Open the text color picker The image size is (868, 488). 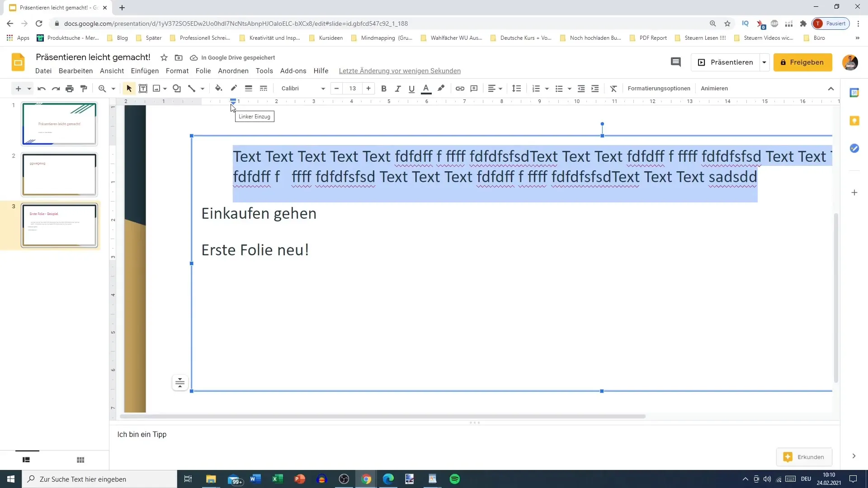point(426,89)
